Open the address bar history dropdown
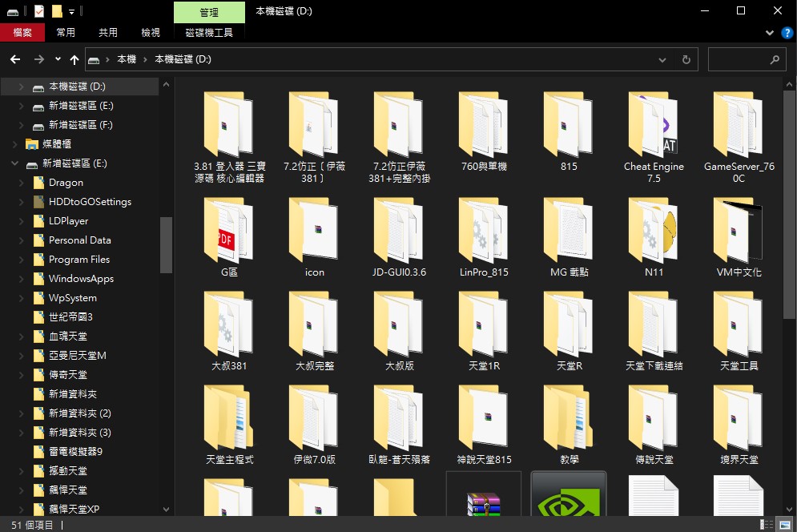 pyautogui.click(x=662, y=59)
